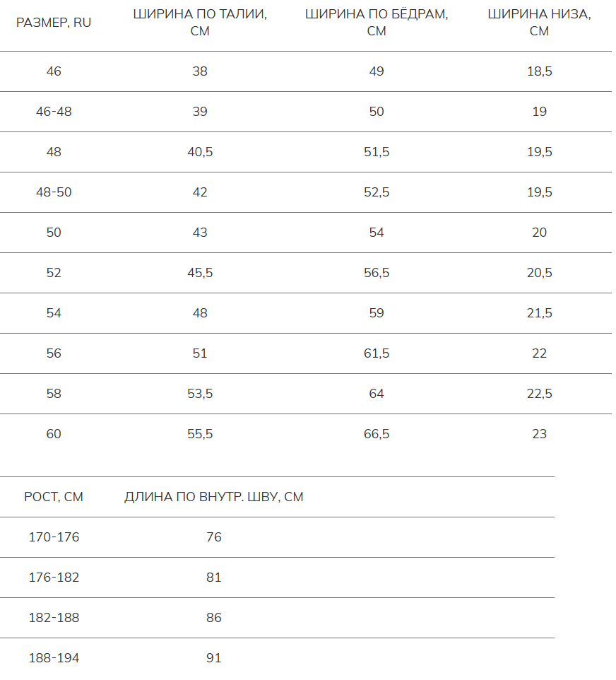Click the ШИРИНА ПО ТАЛИИ header
Screen dimensions: 616x680
click(200, 23)
